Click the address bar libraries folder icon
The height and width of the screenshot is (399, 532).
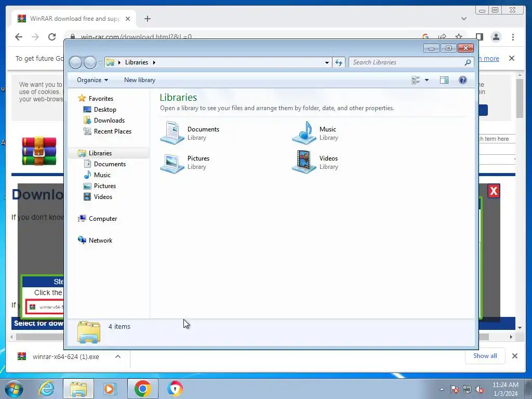click(x=110, y=62)
